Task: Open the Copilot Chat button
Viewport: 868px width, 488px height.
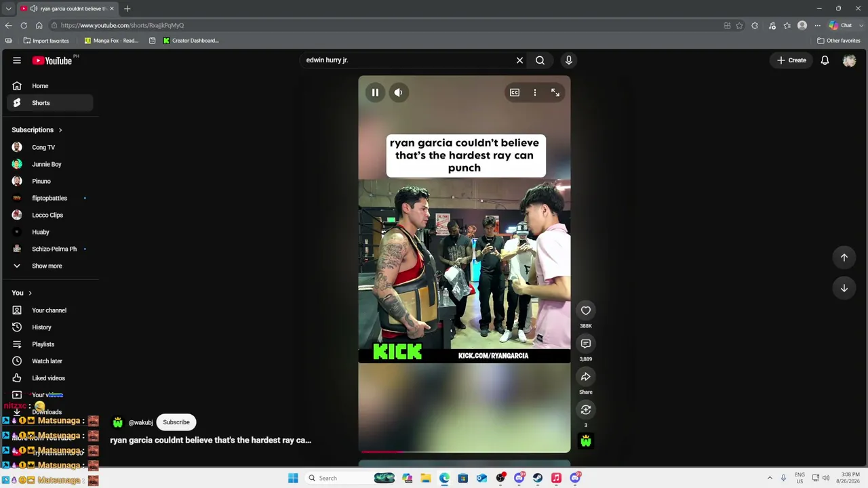Action: coord(841,26)
